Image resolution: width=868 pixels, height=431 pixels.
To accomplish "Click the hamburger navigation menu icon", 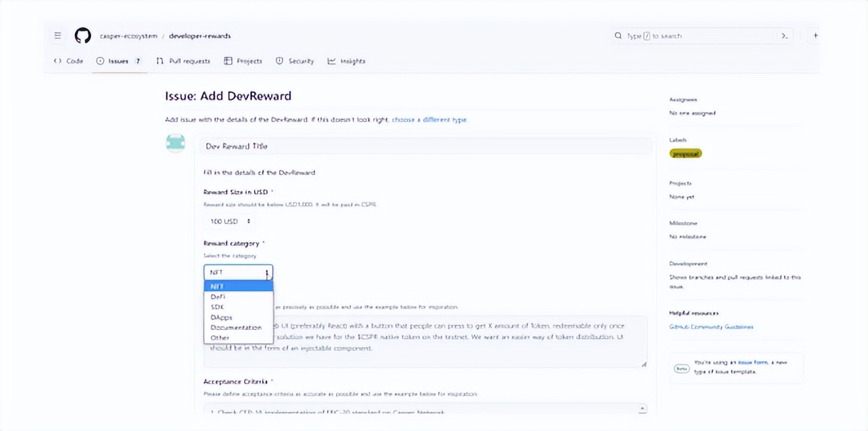I will point(57,35).
